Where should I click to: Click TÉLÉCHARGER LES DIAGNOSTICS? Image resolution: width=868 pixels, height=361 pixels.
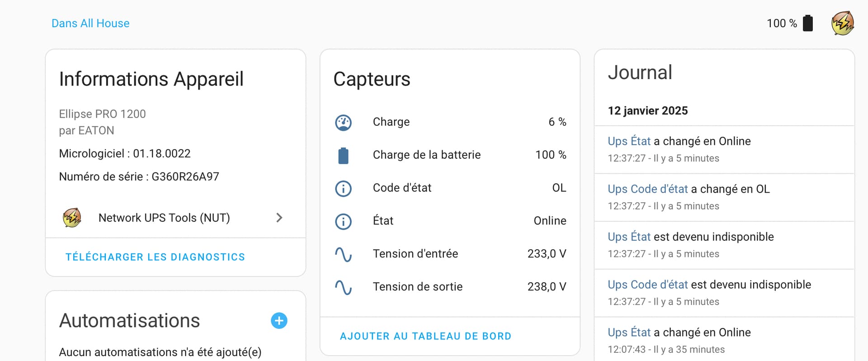[155, 257]
